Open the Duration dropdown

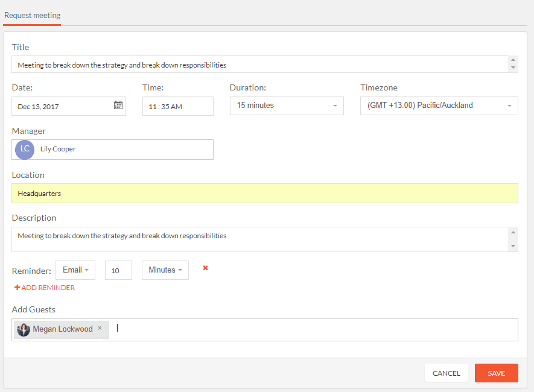[x=287, y=106]
